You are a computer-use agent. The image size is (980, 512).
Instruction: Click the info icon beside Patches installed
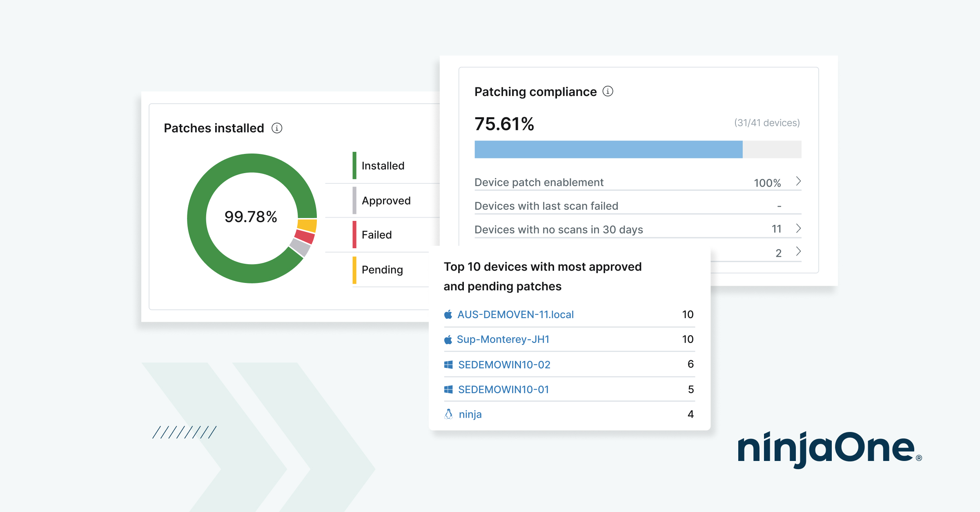click(x=277, y=128)
